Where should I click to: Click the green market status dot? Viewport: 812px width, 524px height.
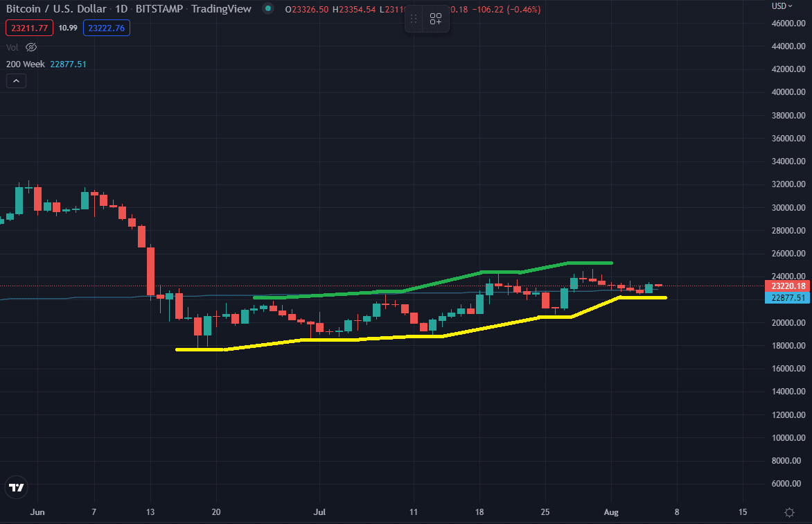pyautogui.click(x=267, y=8)
